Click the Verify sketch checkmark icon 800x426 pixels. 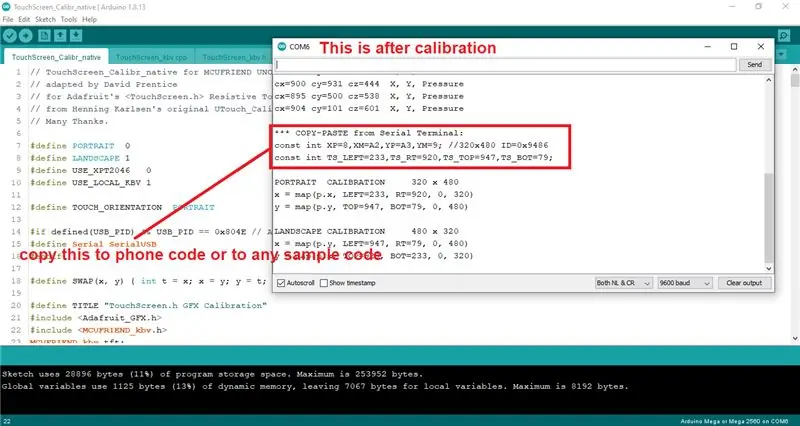[10, 36]
